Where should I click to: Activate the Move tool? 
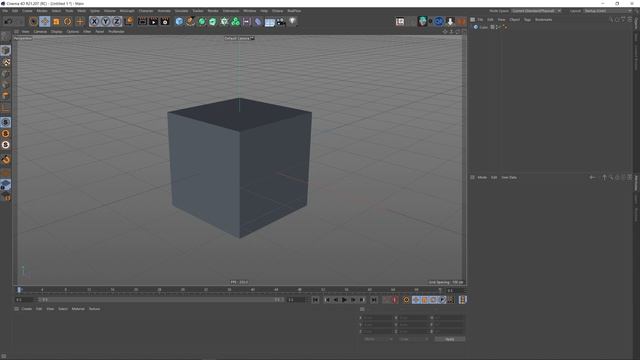tap(45, 21)
